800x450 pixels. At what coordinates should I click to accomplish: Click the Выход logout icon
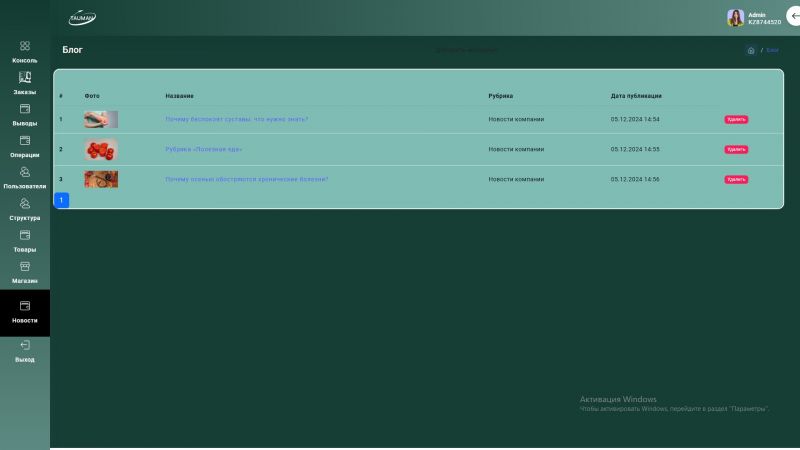25,346
